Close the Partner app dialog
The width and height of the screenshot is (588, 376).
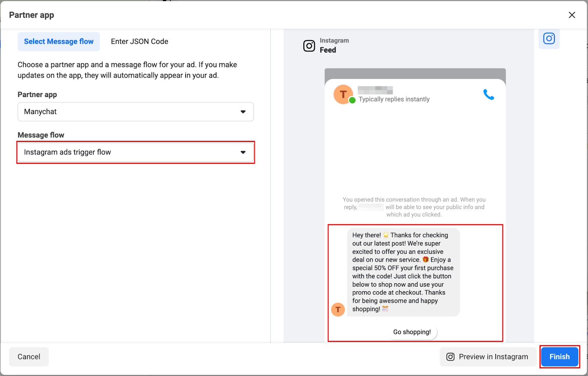click(x=571, y=15)
